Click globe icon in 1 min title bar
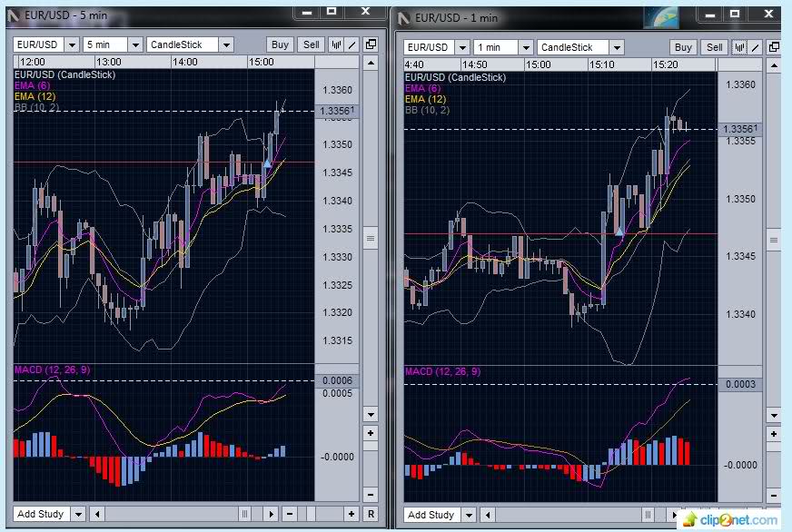This screenshot has width=792, height=532. (x=661, y=16)
